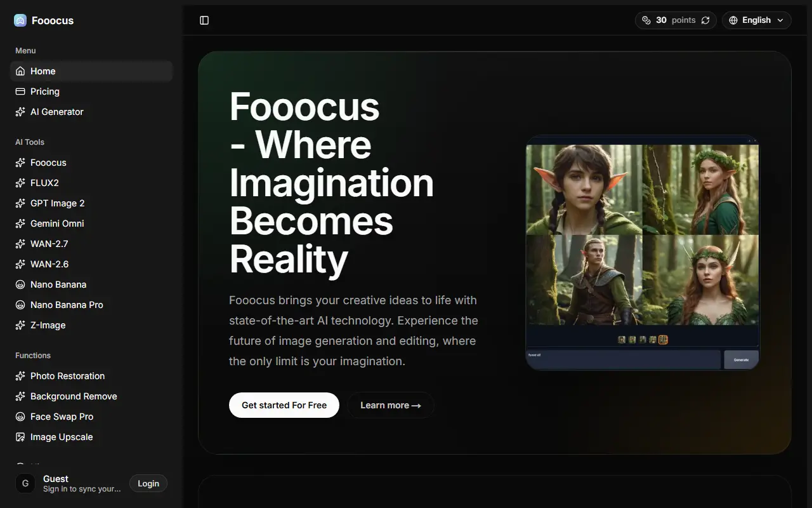This screenshot has height=508, width=812.
Task: Click the Guest avatar G icon
Action: click(x=25, y=484)
